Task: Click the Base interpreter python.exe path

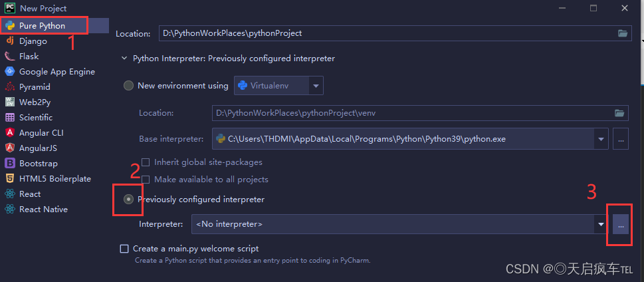Action: (x=366, y=139)
